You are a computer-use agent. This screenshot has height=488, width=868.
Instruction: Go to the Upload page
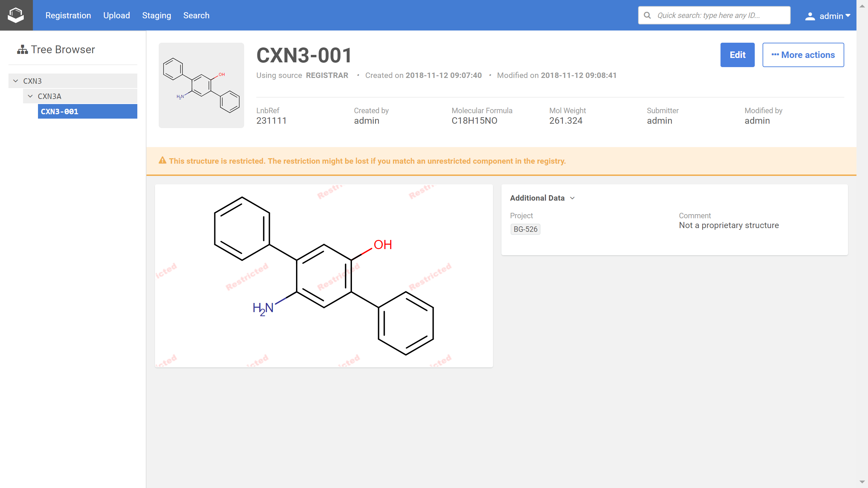[117, 15]
